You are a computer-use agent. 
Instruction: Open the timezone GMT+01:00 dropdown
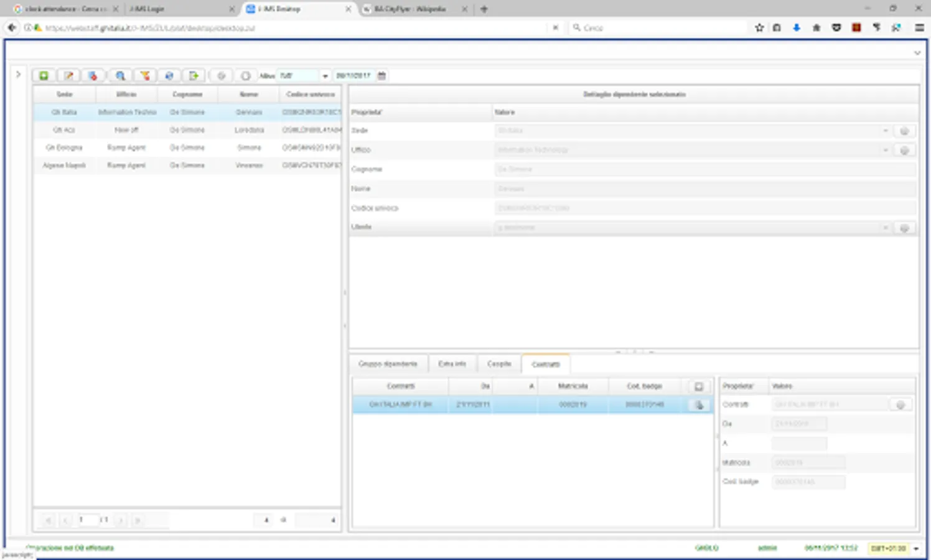[916, 548]
